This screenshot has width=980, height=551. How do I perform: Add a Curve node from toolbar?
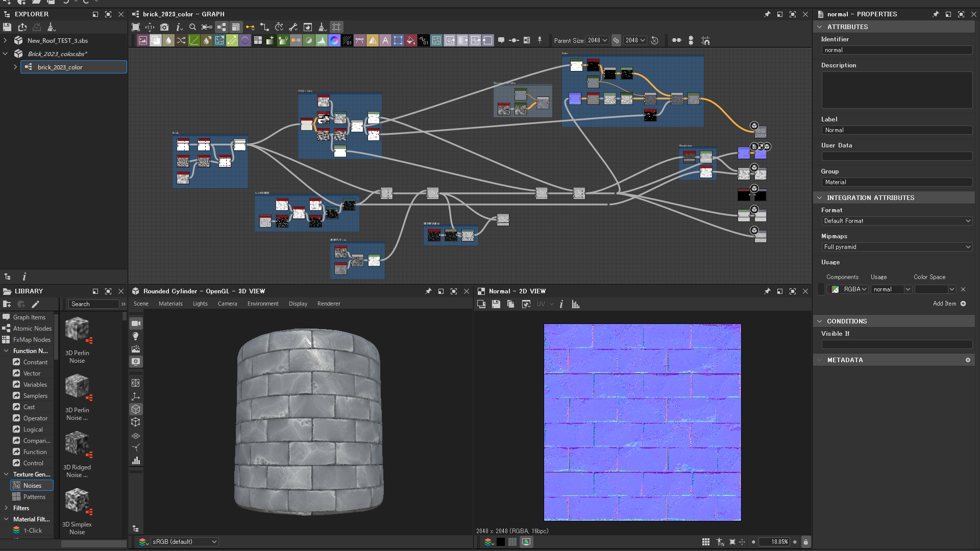coord(194,40)
